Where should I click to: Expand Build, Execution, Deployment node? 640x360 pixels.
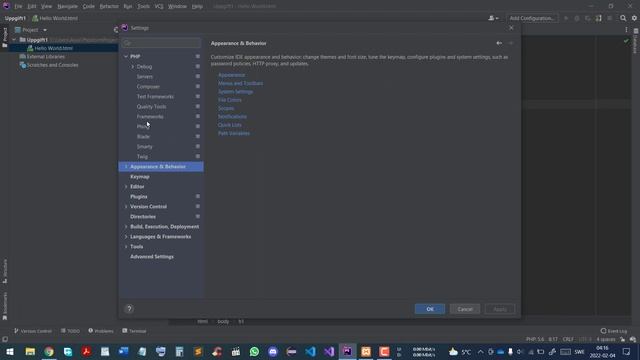pyautogui.click(x=126, y=227)
